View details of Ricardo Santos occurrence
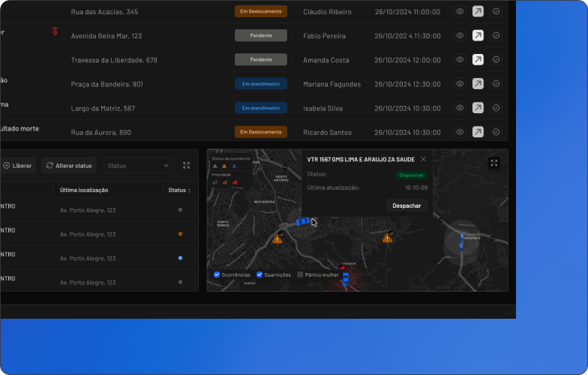The height and width of the screenshot is (375, 588). coord(460,132)
